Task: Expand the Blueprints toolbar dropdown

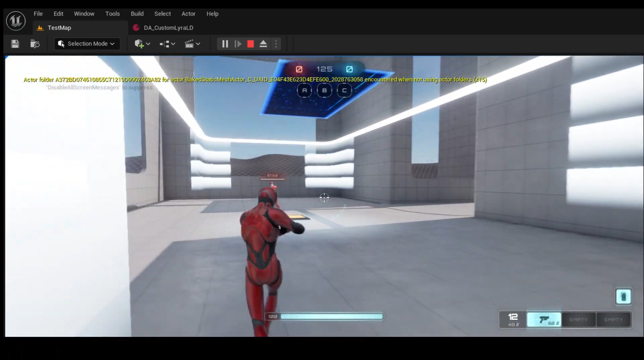Action: (x=167, y=44)
